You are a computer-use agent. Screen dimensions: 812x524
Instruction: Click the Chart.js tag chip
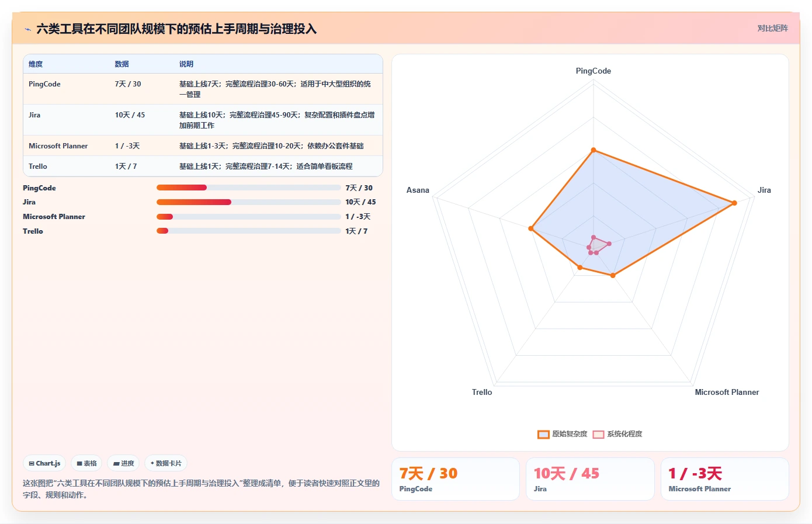point(44,463)
